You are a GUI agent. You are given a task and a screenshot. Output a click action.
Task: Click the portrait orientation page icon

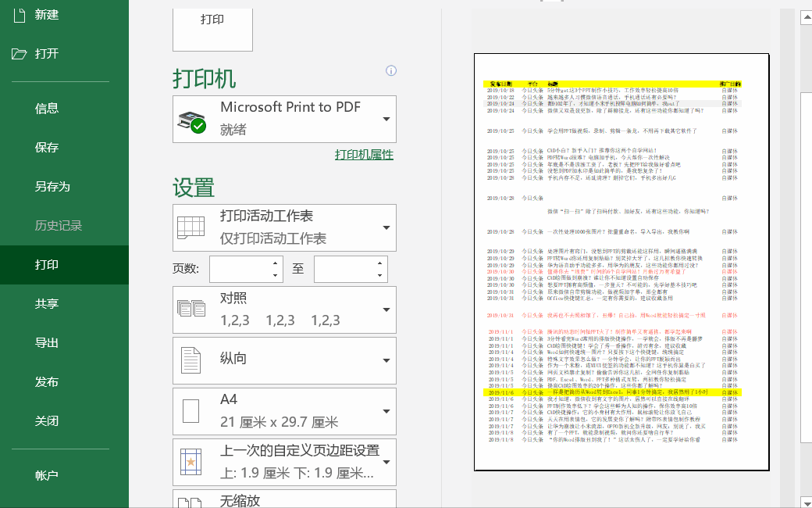click(191, 360)
